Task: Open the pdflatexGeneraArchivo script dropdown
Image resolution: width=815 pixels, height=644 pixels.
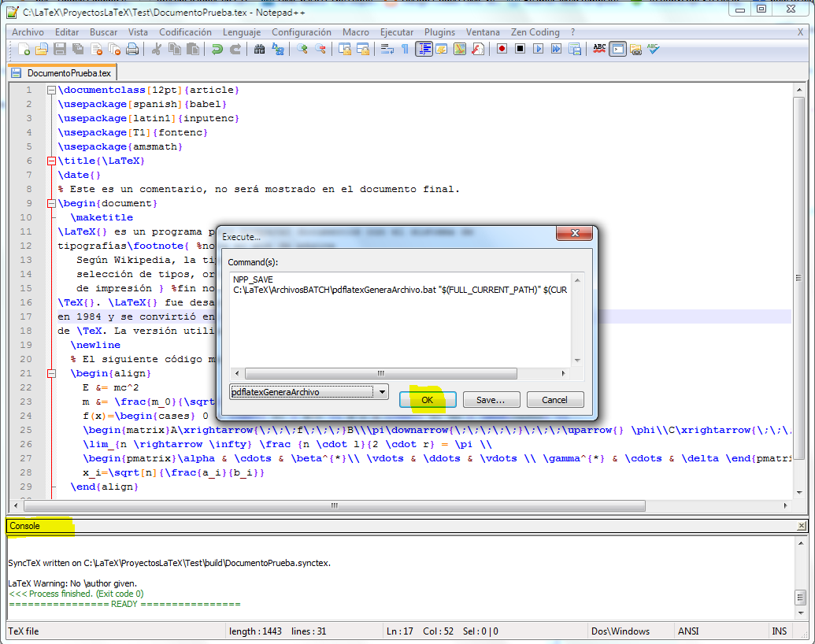Action: 382,392
